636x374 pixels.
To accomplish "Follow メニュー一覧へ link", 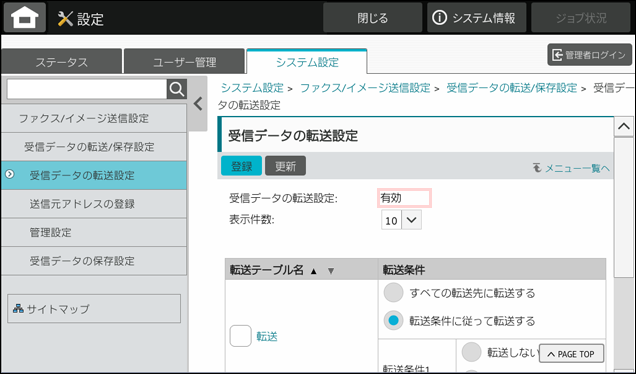I will click(x=571, y=168).
